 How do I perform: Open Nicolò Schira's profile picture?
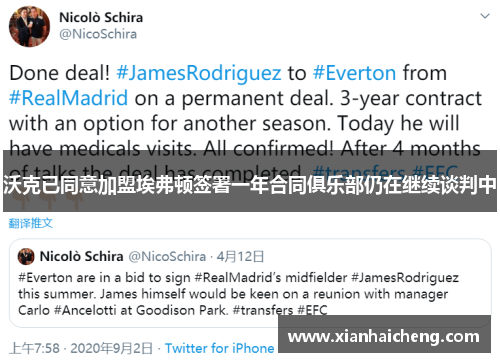pyautogui.click(x=29, y=26)
